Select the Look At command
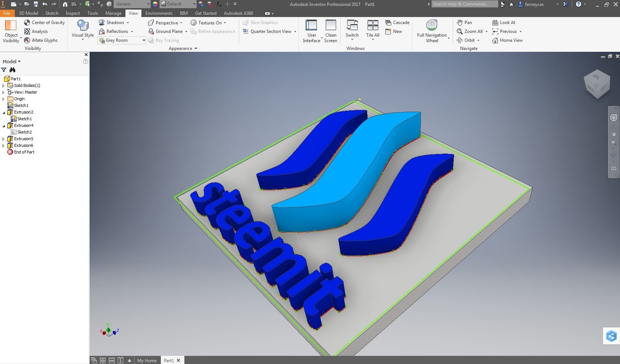Viewport: 620px width, 364px height. [504, 23]
